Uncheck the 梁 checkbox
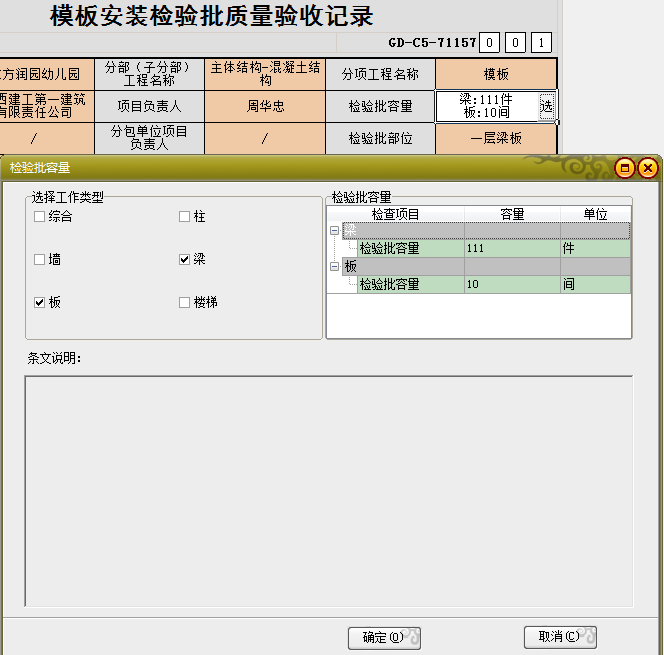Screen dimensions: 664x655 185,260
